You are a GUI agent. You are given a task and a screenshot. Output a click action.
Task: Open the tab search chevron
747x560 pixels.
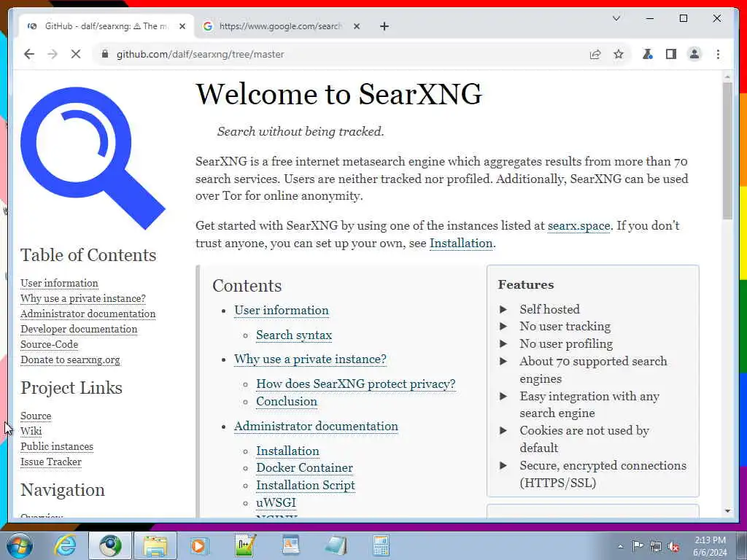pyautogui.click(x=616, y=18)
